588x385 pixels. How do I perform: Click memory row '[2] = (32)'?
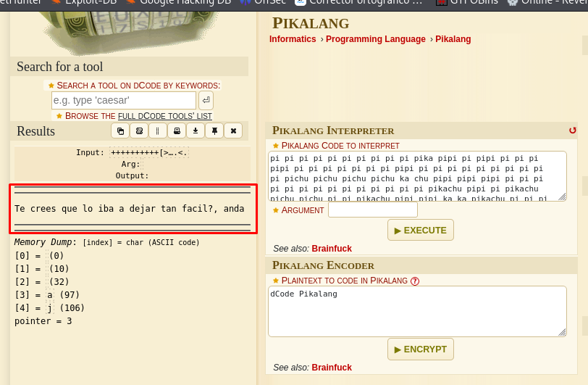coord(41,282)
